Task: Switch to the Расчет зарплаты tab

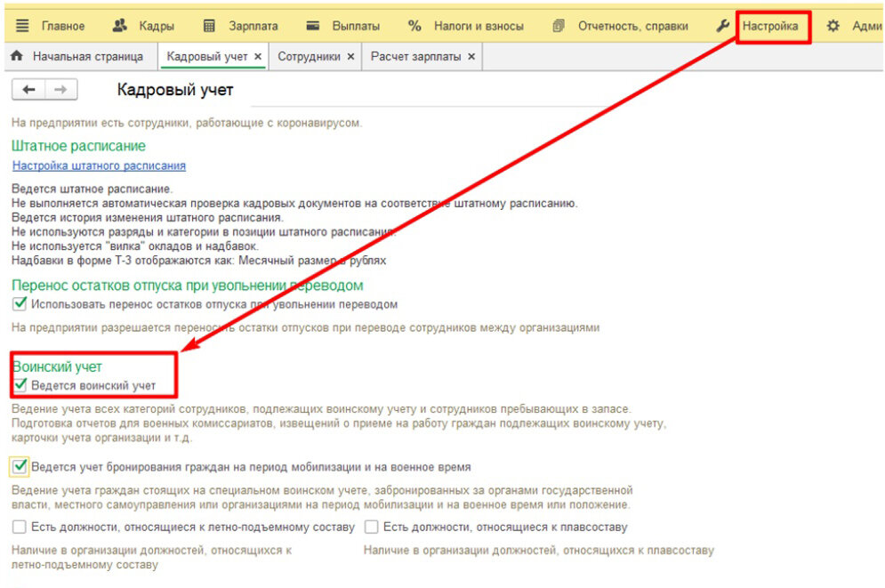Action: pos(415,56)
